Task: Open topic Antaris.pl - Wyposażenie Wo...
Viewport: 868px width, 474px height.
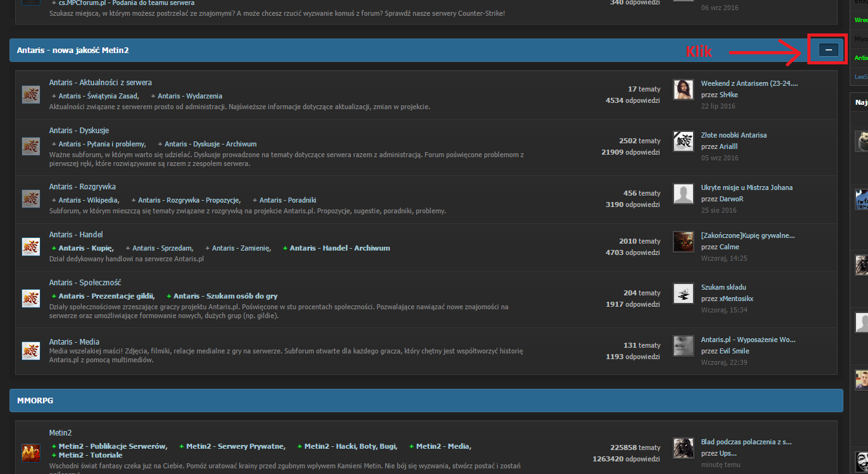Action: pos(748,340)
